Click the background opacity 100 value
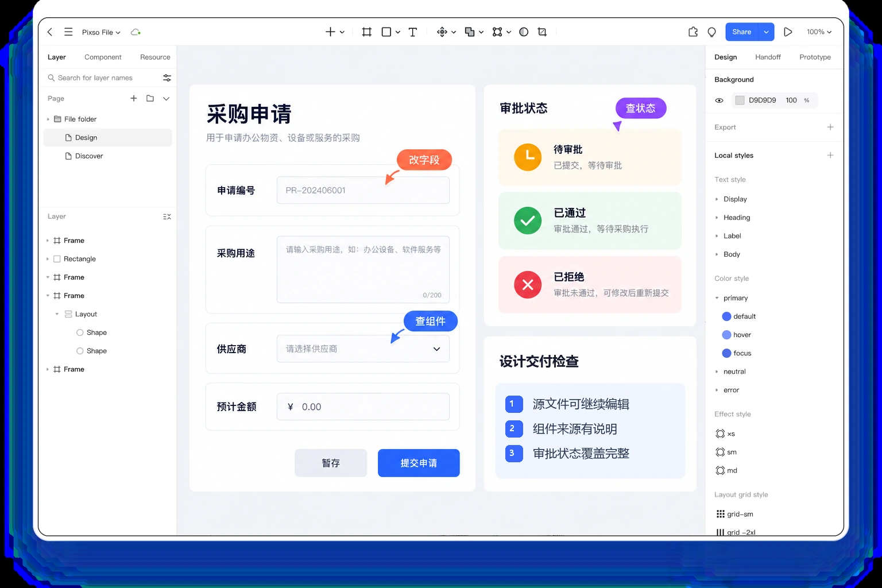The width and height of the screenshot is (882, 588). [x=791, y=100]
